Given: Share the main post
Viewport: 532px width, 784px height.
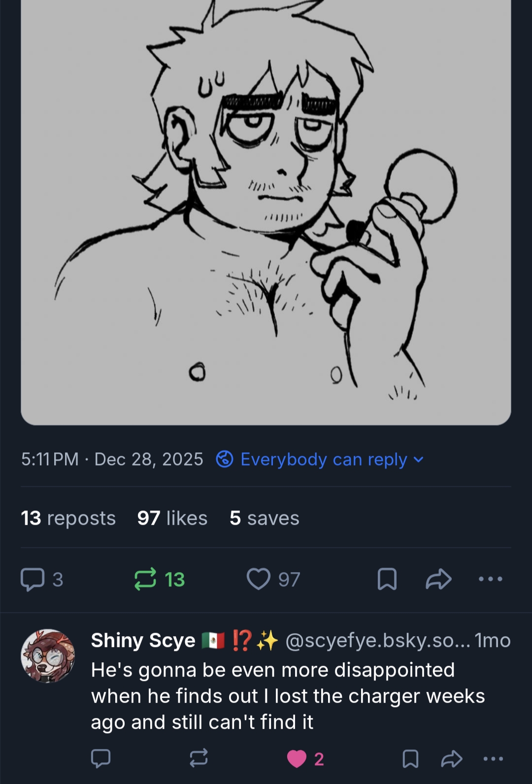Looking at the screenshot, I should coord(438,579).
